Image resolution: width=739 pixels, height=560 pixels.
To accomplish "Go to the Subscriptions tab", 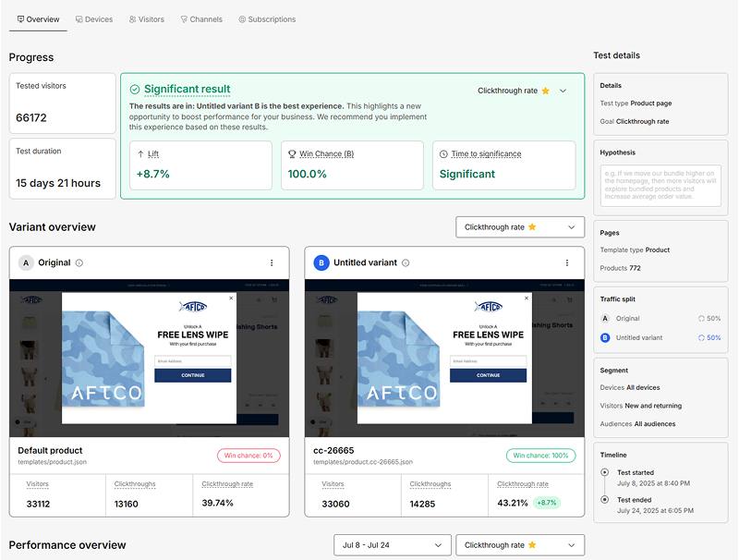I will click(267, 19).
